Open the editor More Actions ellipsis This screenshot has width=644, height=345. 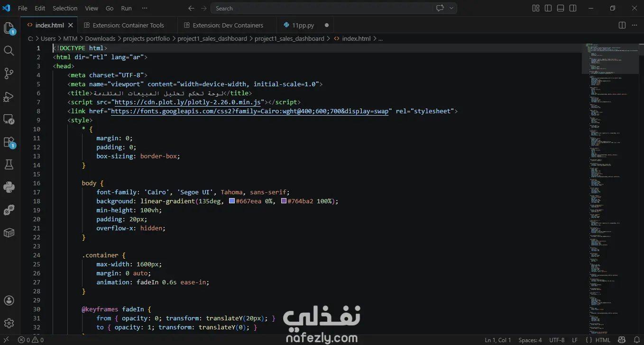click(x=635, y=25)
